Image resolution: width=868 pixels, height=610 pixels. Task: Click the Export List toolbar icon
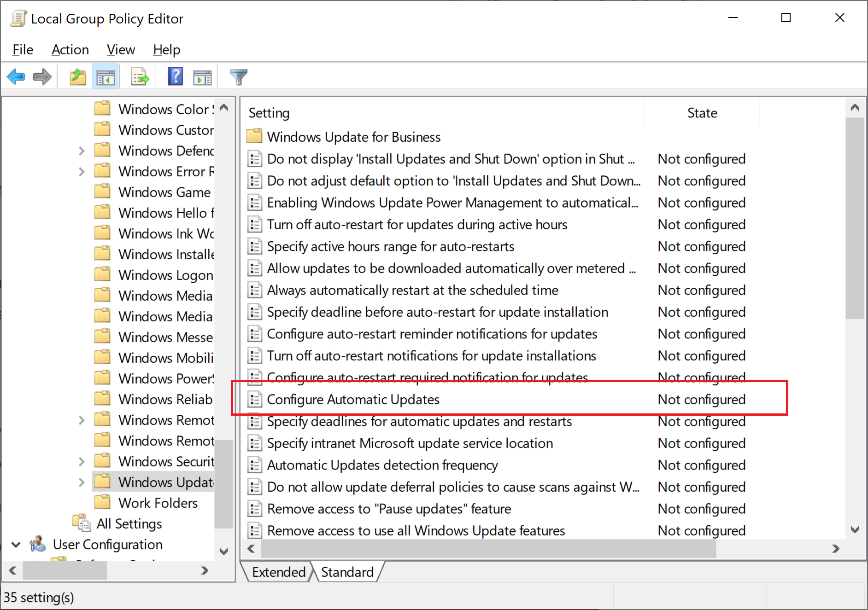139,76
